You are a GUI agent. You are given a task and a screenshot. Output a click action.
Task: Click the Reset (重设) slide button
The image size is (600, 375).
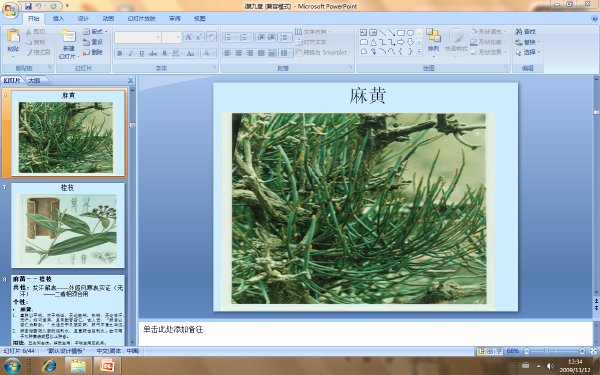[x=93, y=42]
